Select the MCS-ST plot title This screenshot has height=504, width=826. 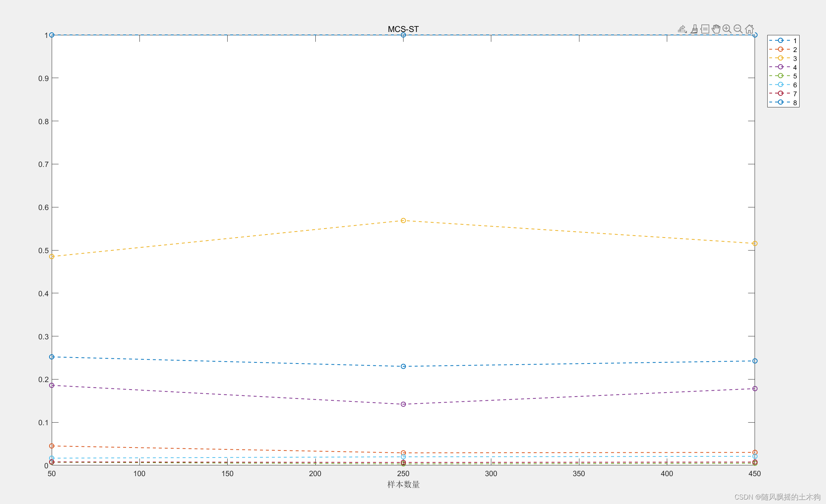coord(403,29)
